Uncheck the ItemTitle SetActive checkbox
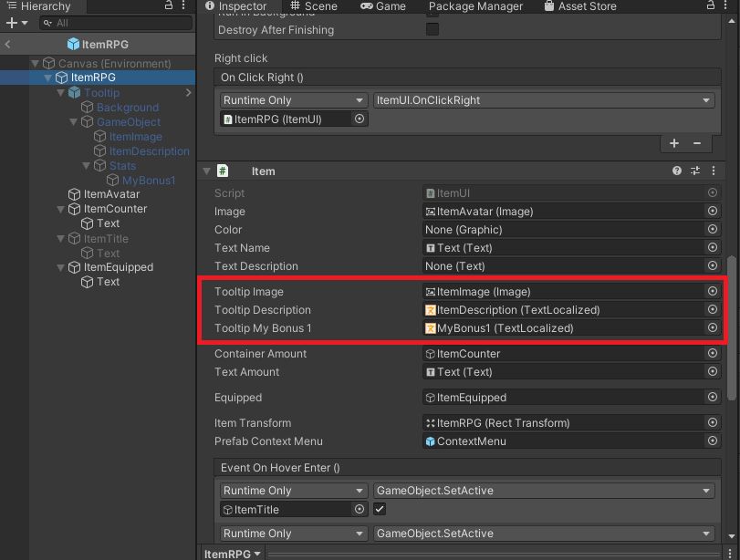 (x=380, y=509)
